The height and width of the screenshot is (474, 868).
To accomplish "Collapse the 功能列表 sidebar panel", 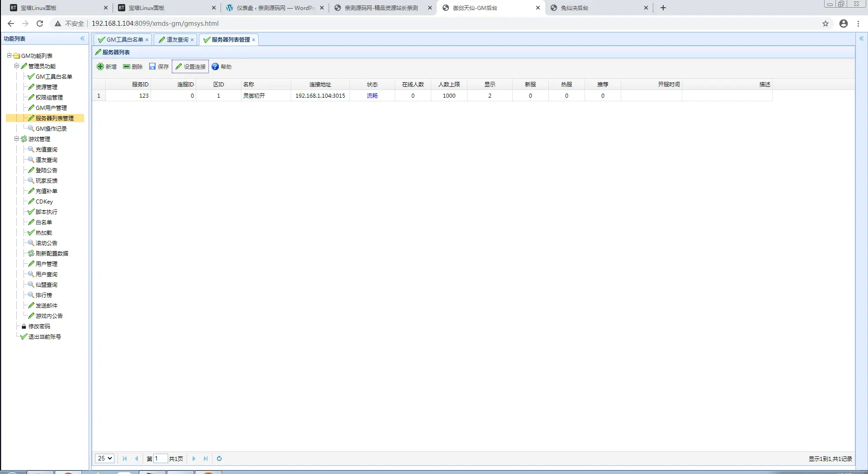I will point(82,39).
